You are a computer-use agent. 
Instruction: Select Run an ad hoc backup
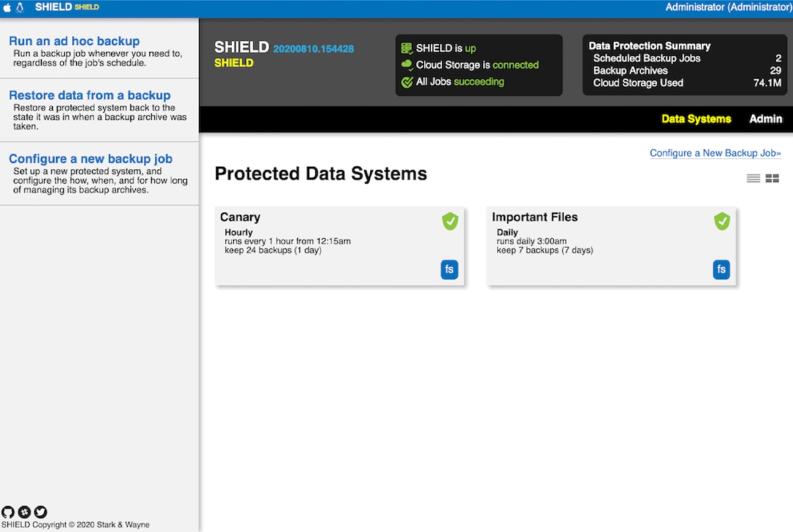tap(74, 41)
